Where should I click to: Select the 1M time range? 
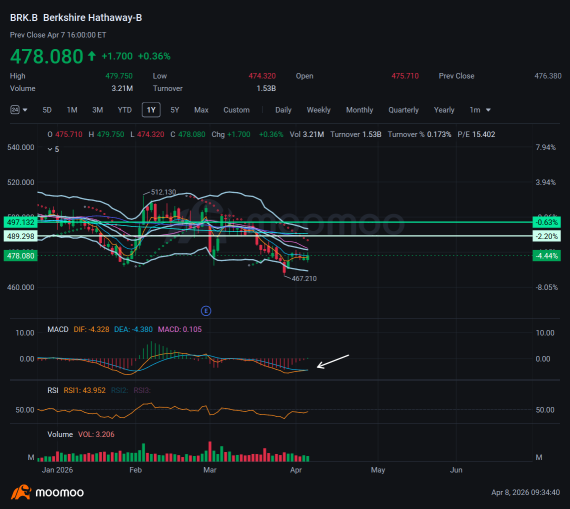coord(72,110)
